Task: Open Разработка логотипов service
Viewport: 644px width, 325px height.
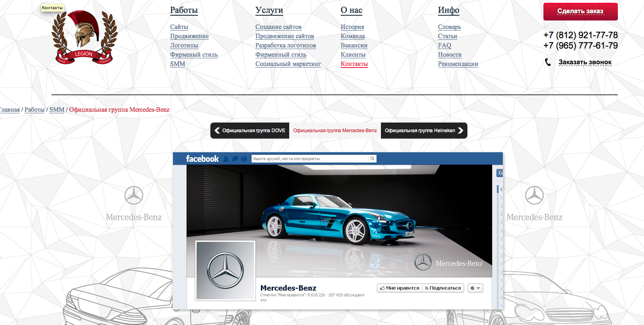Action: point(286,45)
